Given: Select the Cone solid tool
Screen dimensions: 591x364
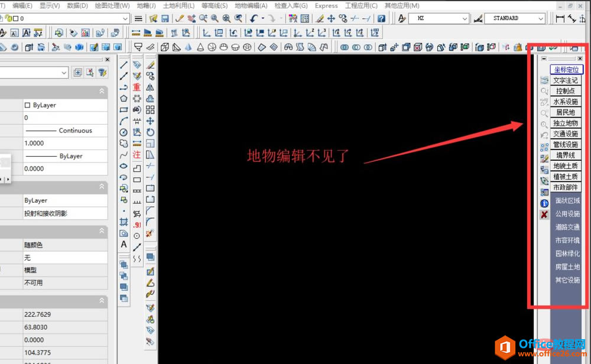Looking at the screenshot, I should [x=200, y=47].
